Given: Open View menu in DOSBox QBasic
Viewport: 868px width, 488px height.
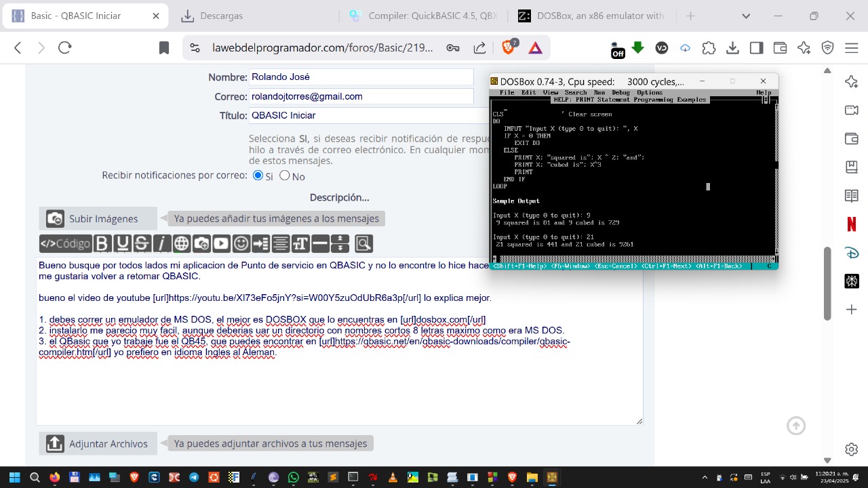Looking at the screenshot, I should point(550,93).
